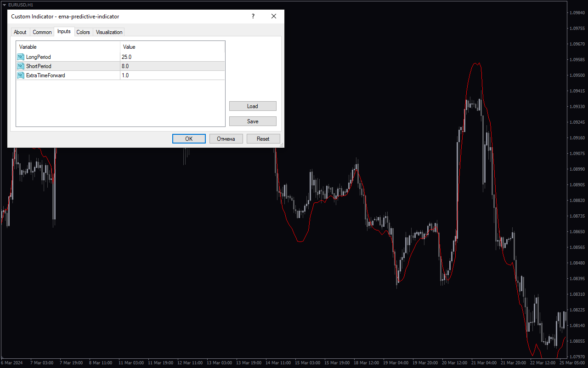Image resolution: width=588 pixels, height=368 pixels.
Task: Click the dialog title ema-predictive-indicator
Action: point(89,17)
